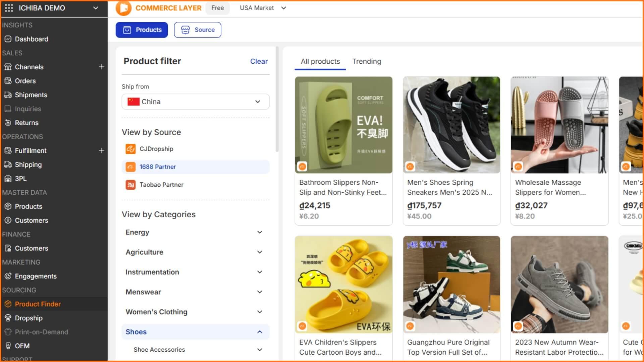Viewport: 644px width, 362px height.
Task: Click the Source button
Action: (x=198, y=30)
